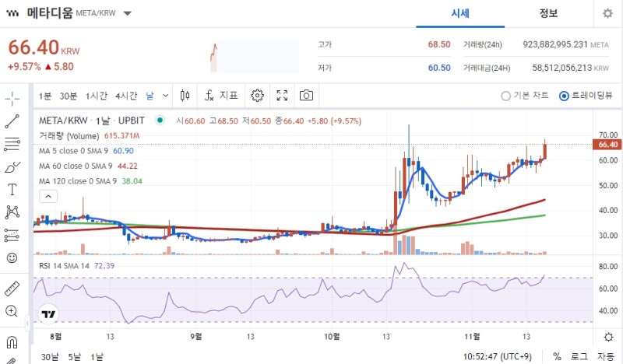Viewport: 623px width, 364px height.
Task: Click the mini price sparkline thumbnail
Action: click(x=255, y=56)
